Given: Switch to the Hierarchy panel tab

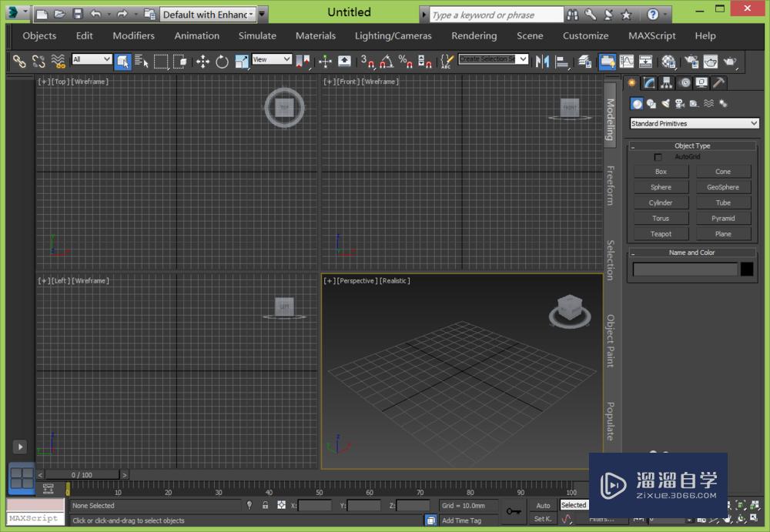Looking at the screenshot, I should click(667, 83).
